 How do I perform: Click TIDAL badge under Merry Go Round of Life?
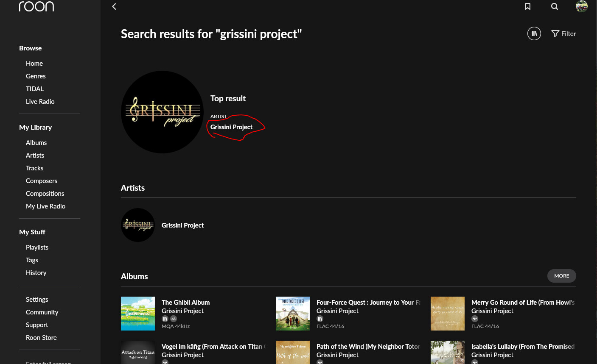click(475, 319)
